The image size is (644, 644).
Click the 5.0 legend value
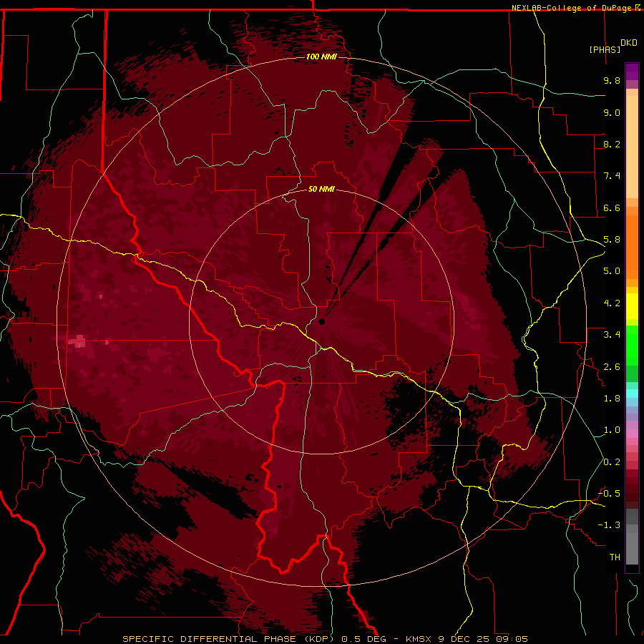[x=612, y=271]
